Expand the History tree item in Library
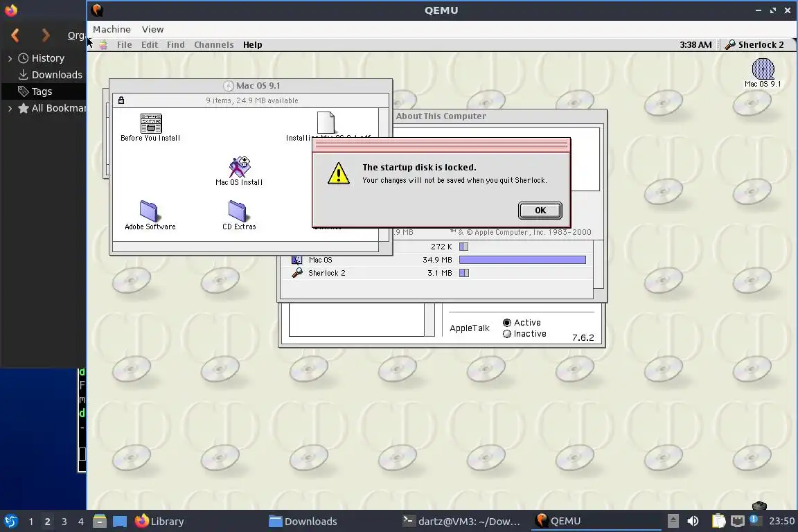 [x=10, y=59]
